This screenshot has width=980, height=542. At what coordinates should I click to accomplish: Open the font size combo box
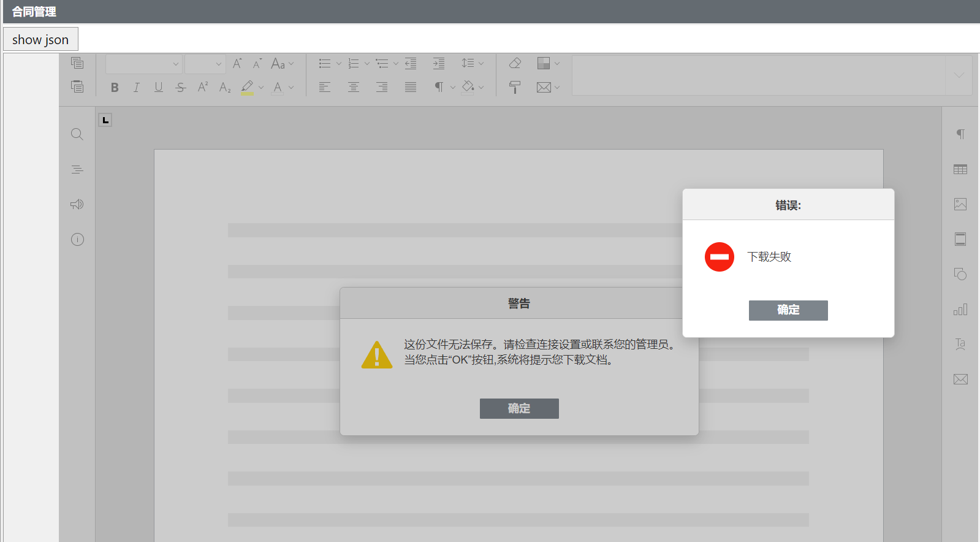205,64
